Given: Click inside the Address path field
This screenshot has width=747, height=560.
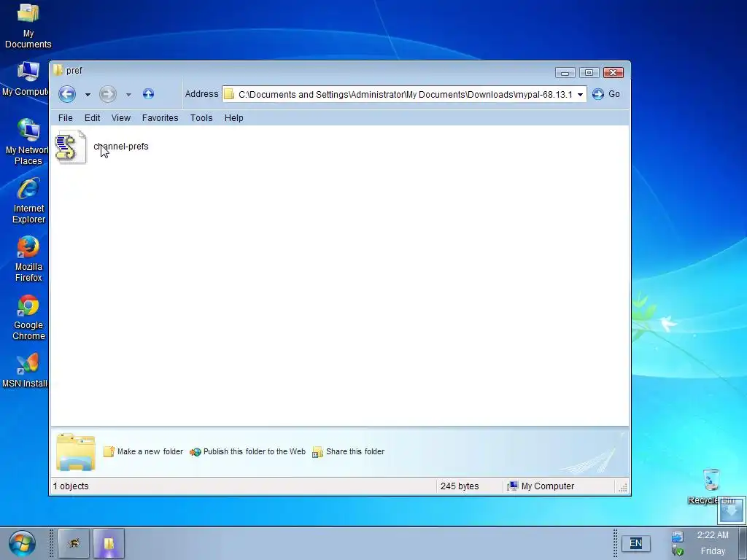Looking at the screenshot, I should (x=405, y=94).
